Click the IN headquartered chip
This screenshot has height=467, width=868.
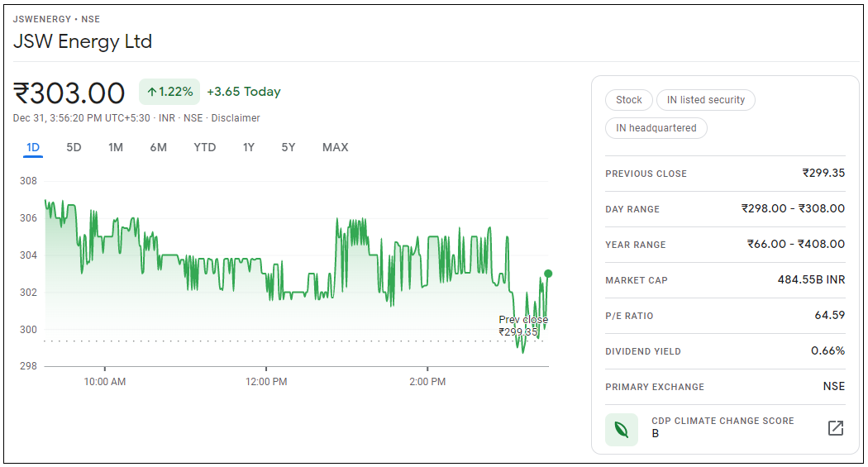click(x=656, y=128)
